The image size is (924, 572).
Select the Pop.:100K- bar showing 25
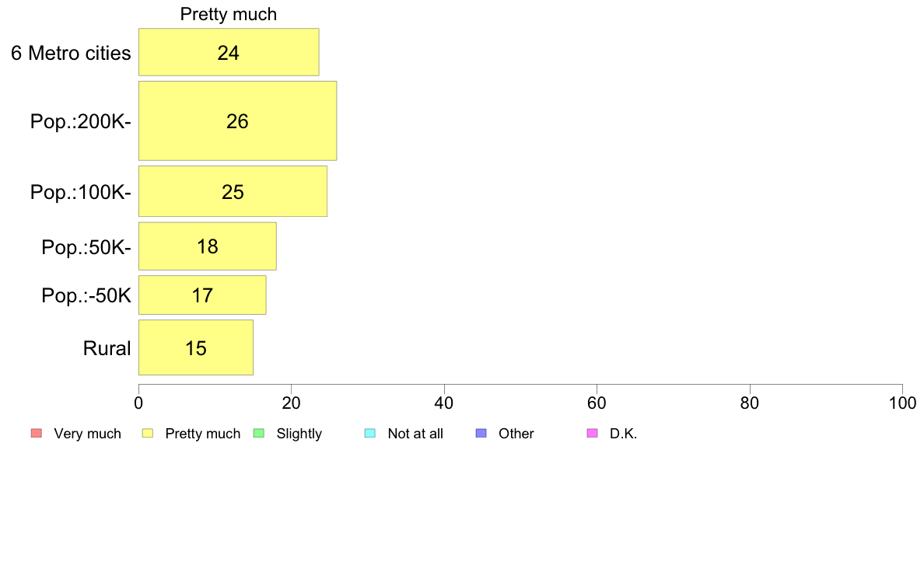233,191
